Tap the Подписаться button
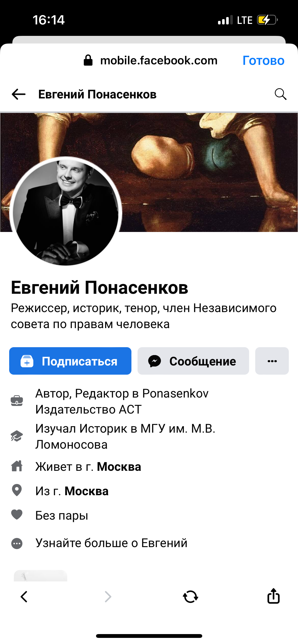Screen dimensions: 298x644 [x=70, y=361]
